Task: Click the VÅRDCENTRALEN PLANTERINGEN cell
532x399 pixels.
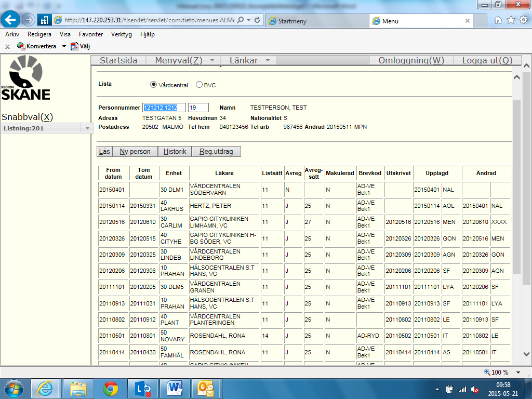Action: click(224, 320)
